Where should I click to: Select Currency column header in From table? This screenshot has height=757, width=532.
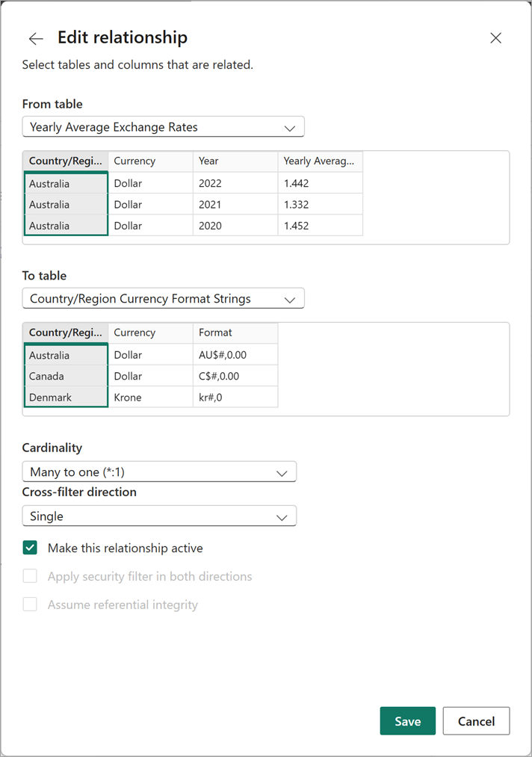(x=150, y=161)
